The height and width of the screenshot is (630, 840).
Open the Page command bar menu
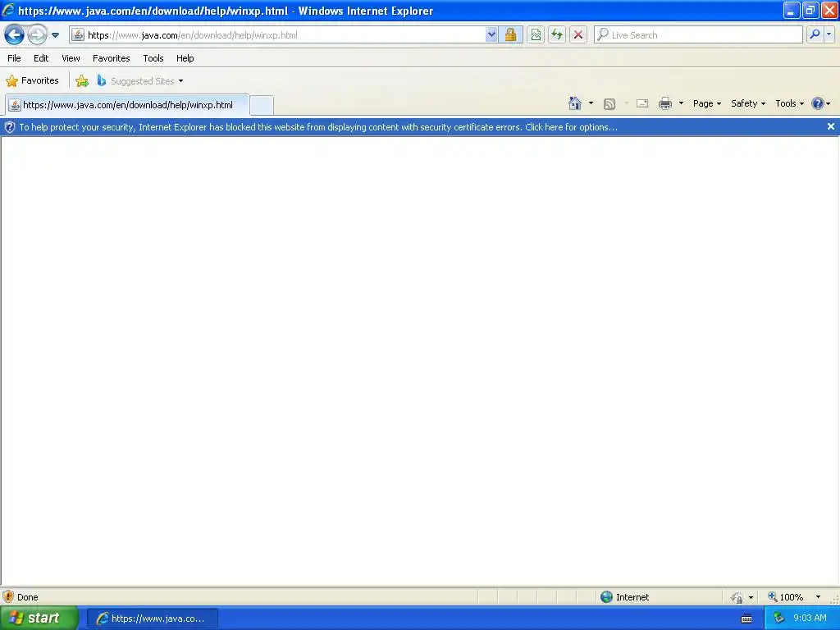pyautogui.click(x=706, y=103)
